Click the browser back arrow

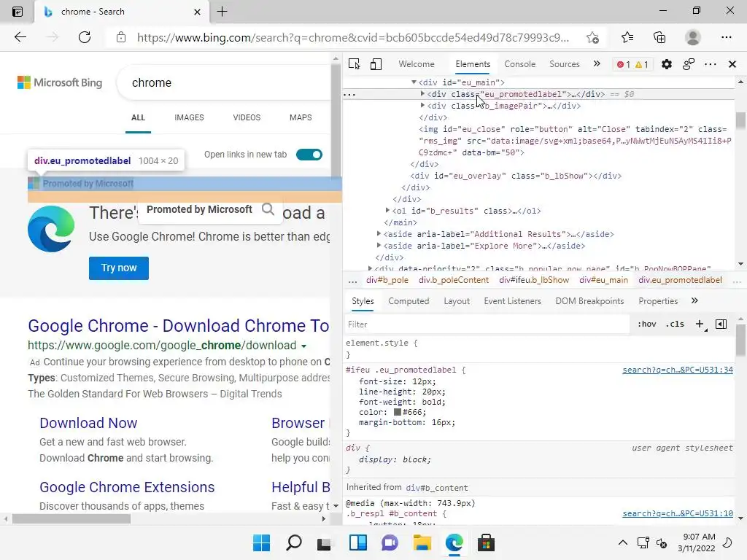(20, 37)
